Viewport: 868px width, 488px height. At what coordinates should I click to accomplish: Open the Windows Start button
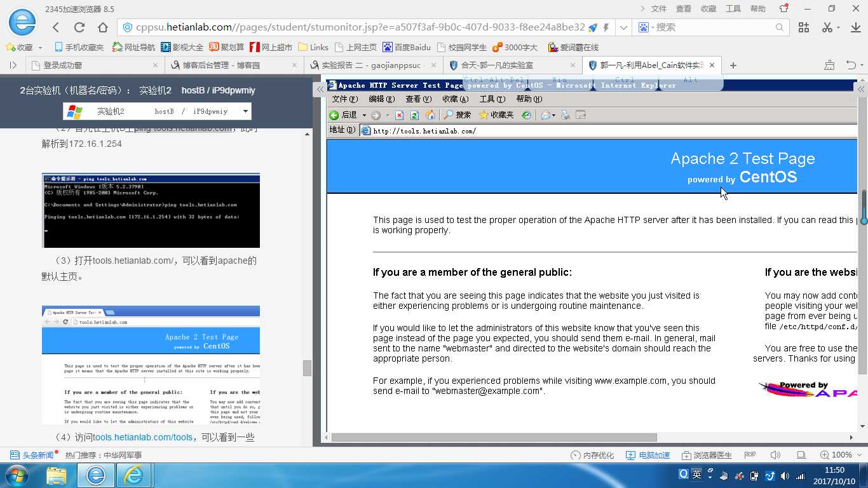coord(16,475)
